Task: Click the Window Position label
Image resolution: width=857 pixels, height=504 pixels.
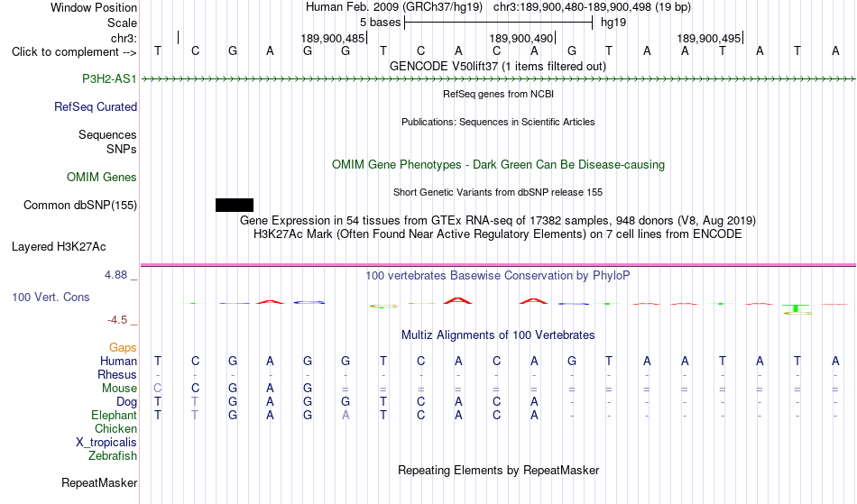Action: pos(94,7)
